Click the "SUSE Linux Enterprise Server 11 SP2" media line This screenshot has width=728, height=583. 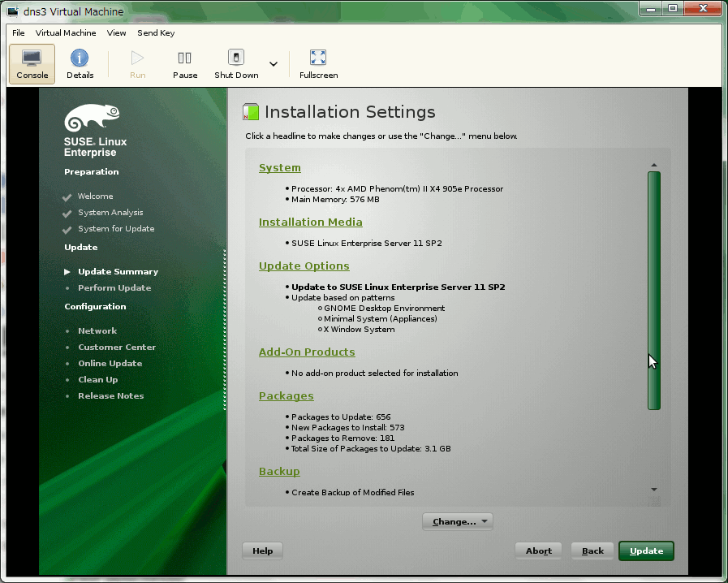367,243
